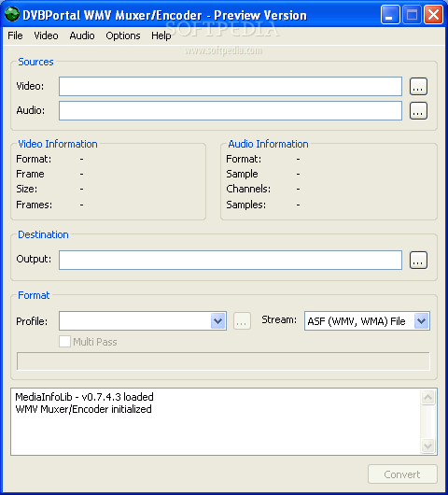Screen dimensions: 448x495
Task: Open the Help menu
Action: pyautogui.click(x=161, y=35)
